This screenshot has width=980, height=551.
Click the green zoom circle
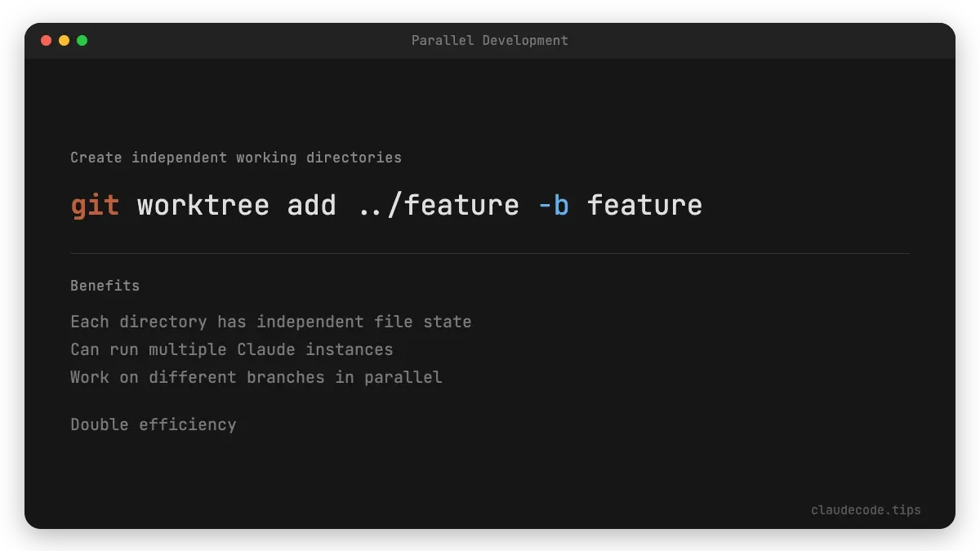82,39
